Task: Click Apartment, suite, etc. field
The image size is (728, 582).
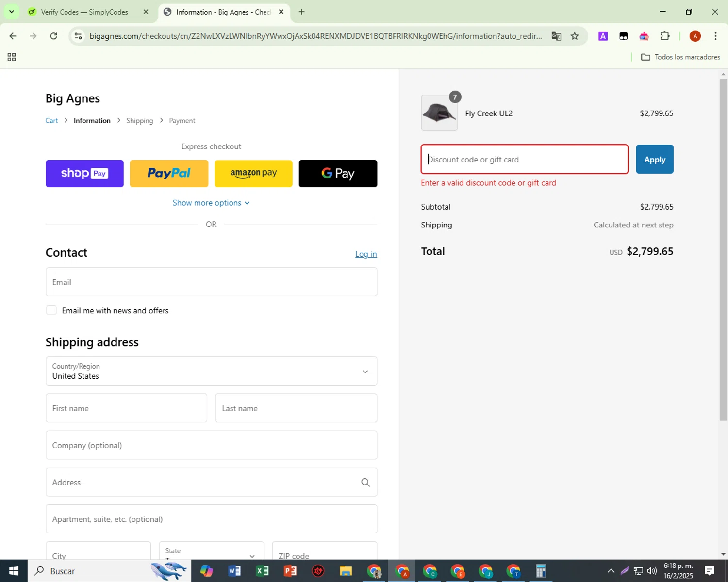Action: click(211, 519)
